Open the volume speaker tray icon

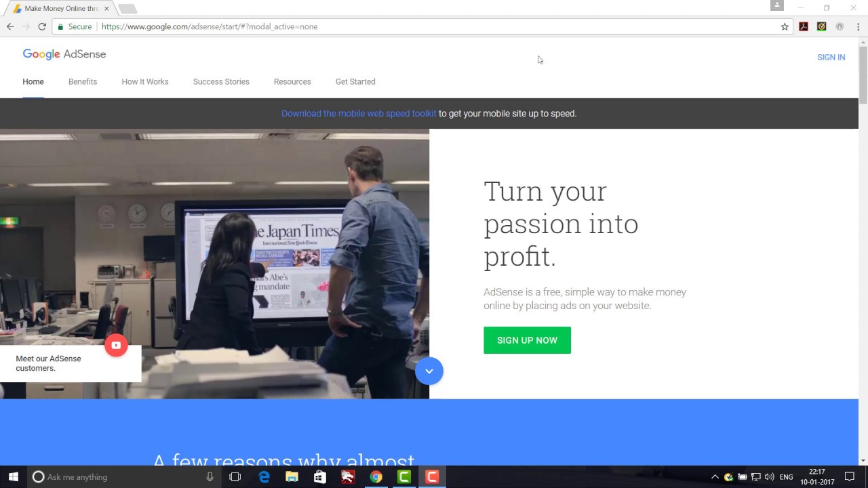(x=770, y=476)
